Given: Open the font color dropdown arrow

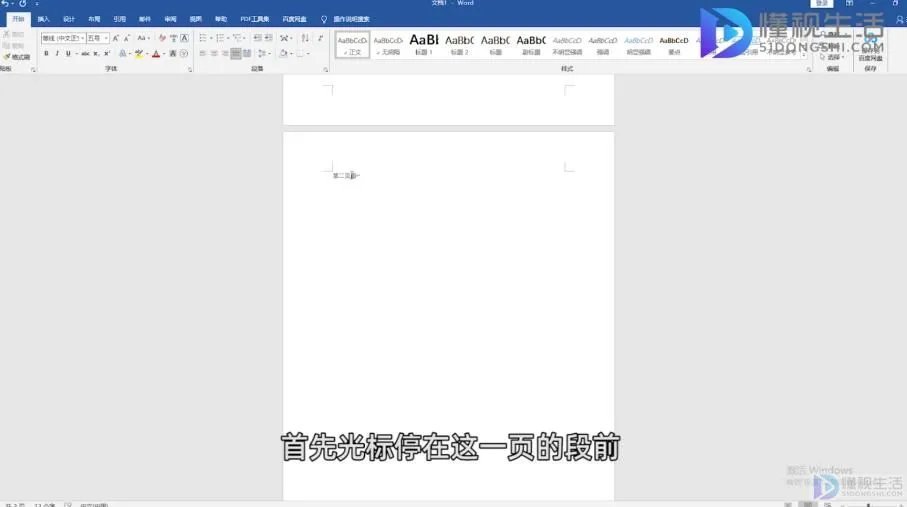Looking at the screenshot, I should (x=164, y=53).
